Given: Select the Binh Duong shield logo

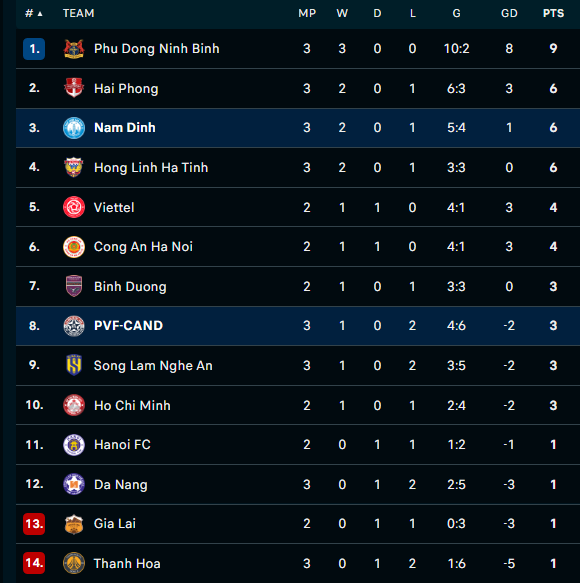Looking at the screenshot, I should 74,286.
